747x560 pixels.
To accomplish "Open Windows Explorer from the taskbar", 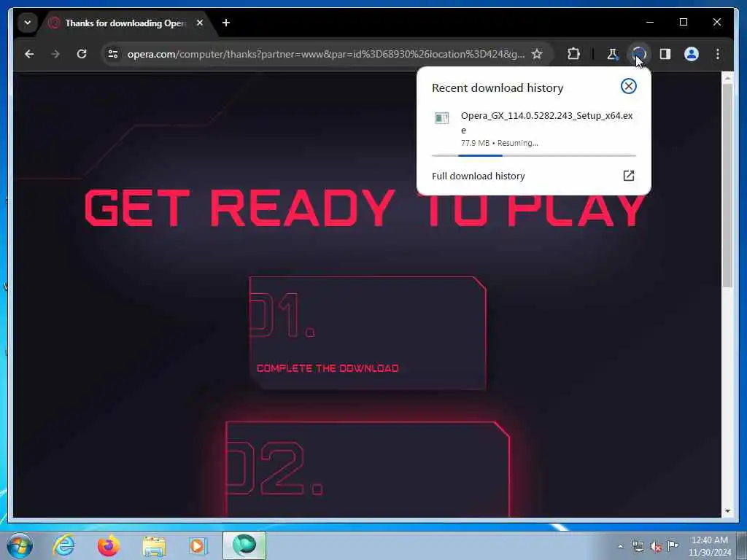I will pyautogui.click(x=154, y=545).
